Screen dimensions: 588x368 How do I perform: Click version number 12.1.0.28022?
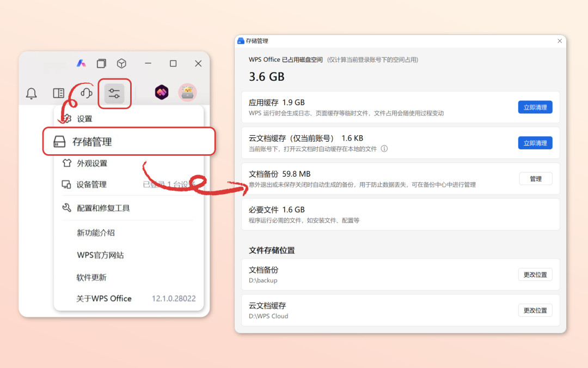tap(174, 299)
